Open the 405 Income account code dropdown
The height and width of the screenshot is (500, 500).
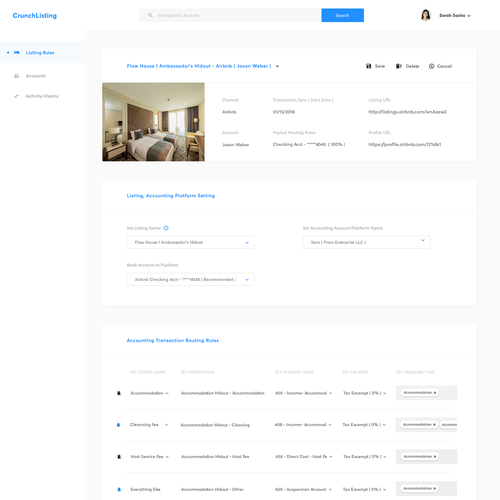click(x=304, y=393)
